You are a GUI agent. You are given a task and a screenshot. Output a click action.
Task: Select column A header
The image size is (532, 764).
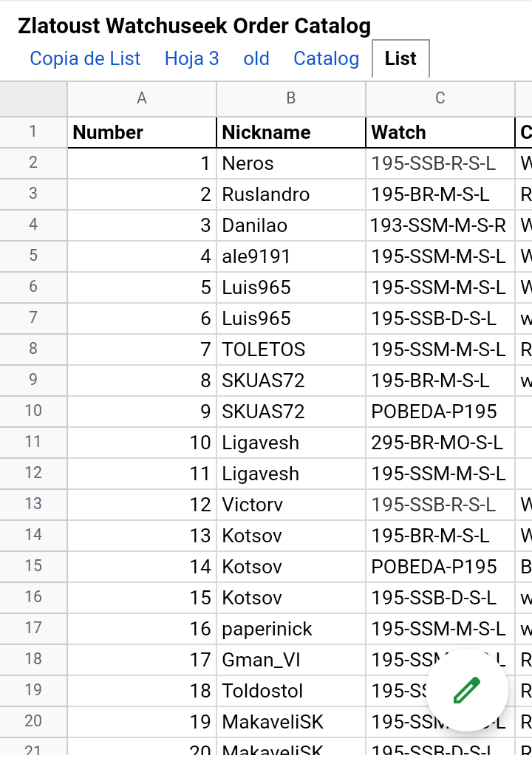pyautogui.click(x=142, y=98)
